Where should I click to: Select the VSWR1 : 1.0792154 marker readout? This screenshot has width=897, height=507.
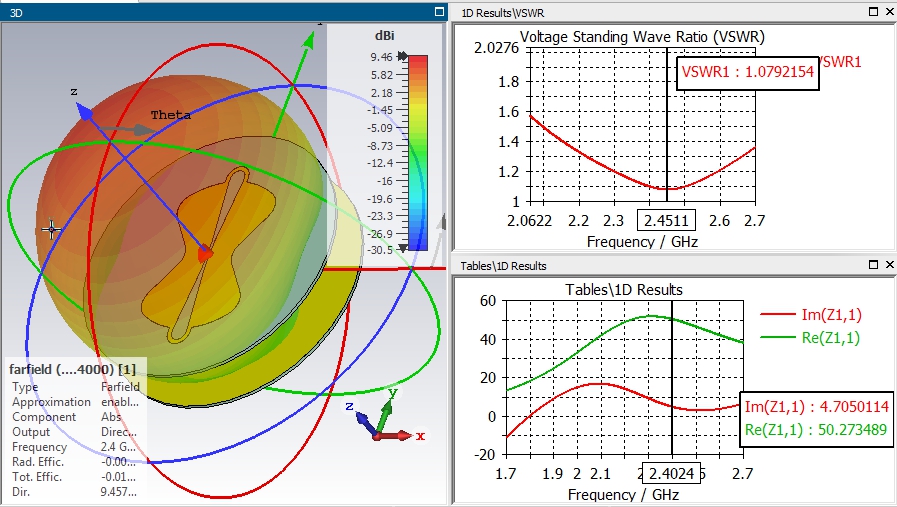point(748,72)
